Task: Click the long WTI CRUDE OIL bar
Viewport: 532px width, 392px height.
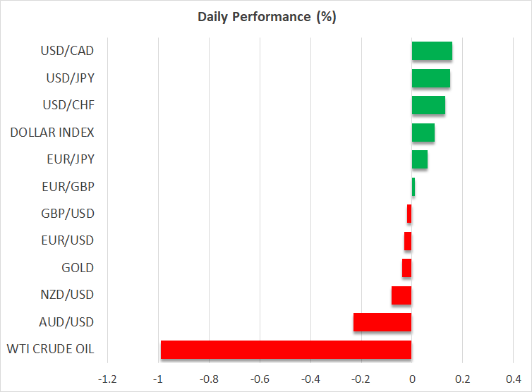Action: coord(286,350)
